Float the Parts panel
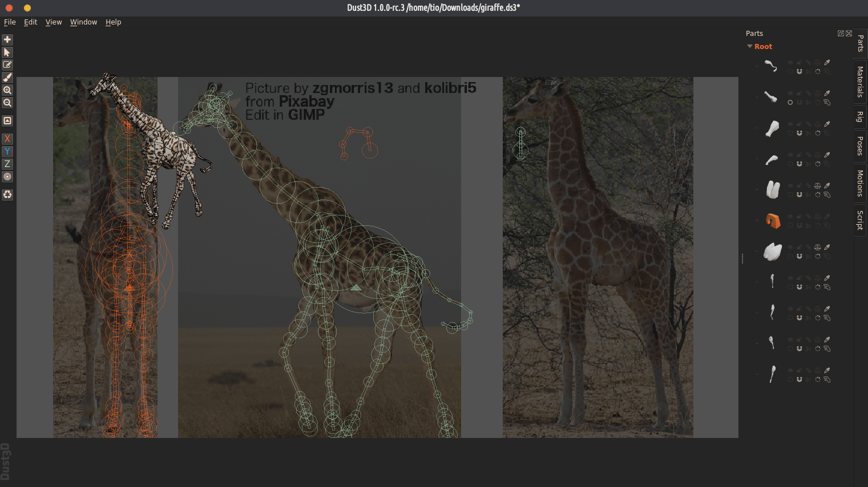 click(841, 33)
